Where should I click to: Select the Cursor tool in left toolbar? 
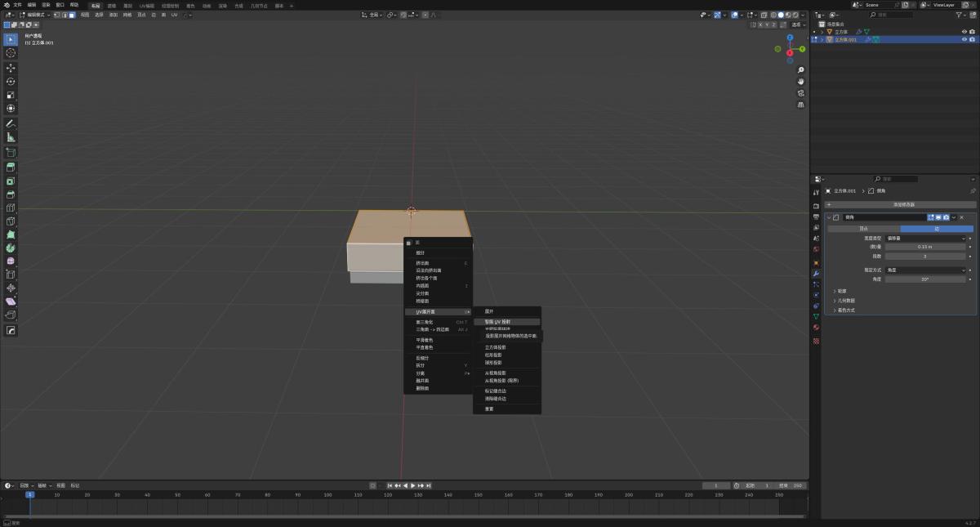[11, 52]
